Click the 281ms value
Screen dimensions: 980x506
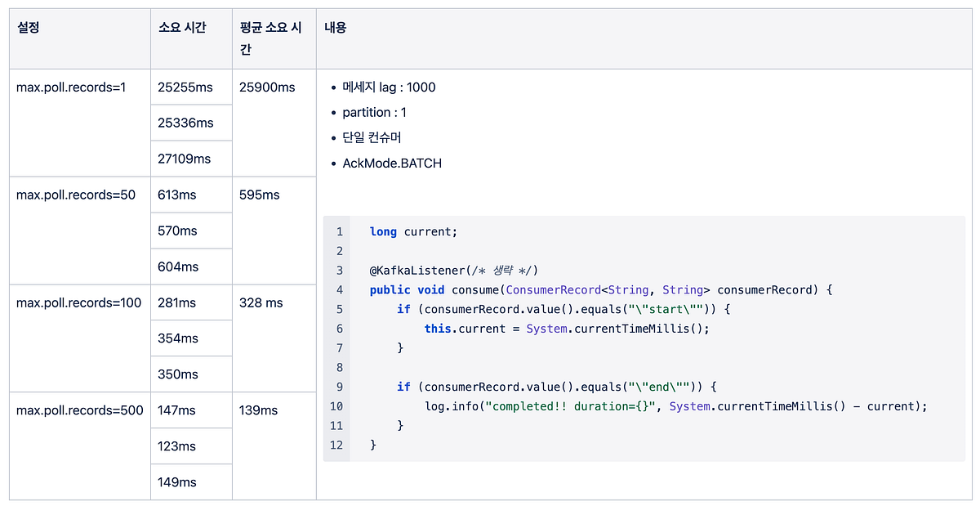click(177, 303)
